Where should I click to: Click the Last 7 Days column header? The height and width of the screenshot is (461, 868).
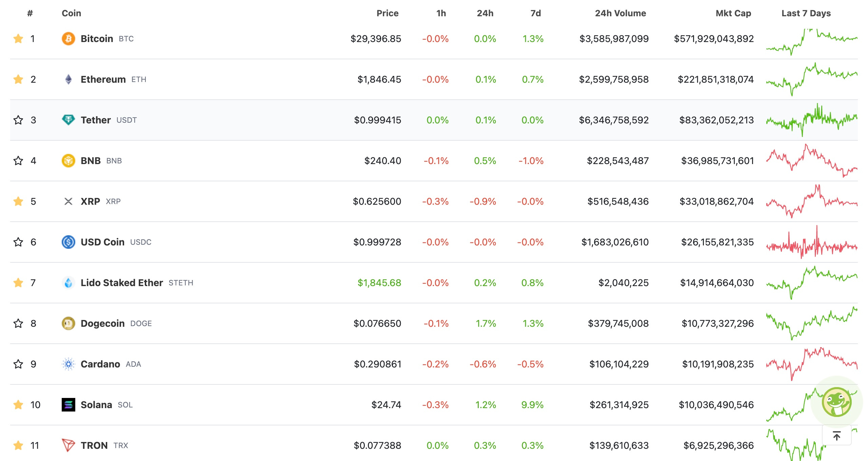[x=806, y=13]
